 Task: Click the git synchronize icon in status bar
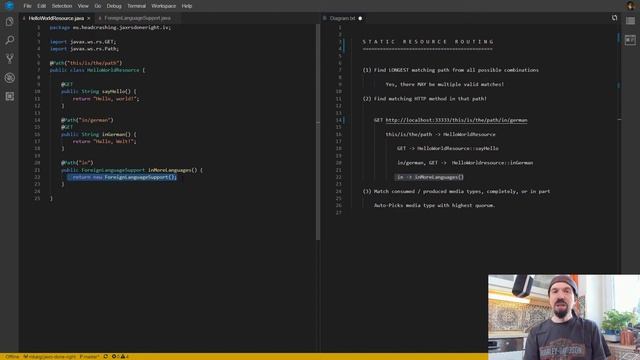(x=106, y=356)
